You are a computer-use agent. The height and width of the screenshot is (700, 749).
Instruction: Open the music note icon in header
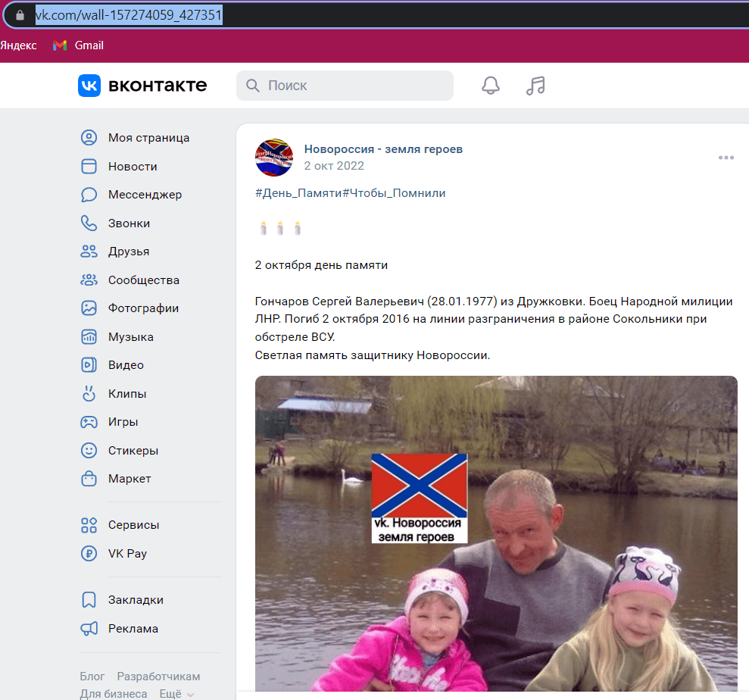pyautogui.click(x=535, y=86)
